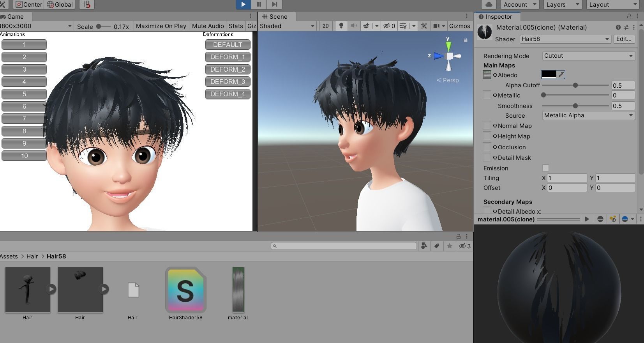644x343 pixels.
Task: Toggle scene effects icon in Scene toolbar
Action: pos(366,26)
